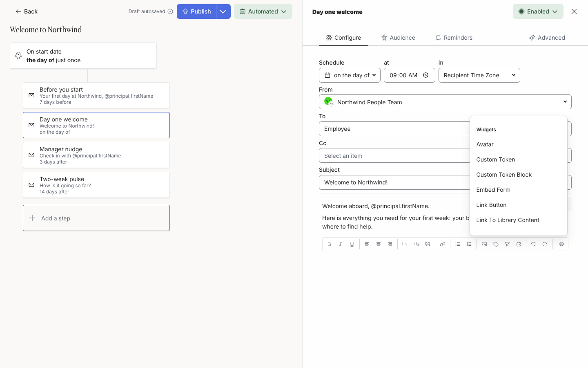Redo the last edit

coord(545,244)
